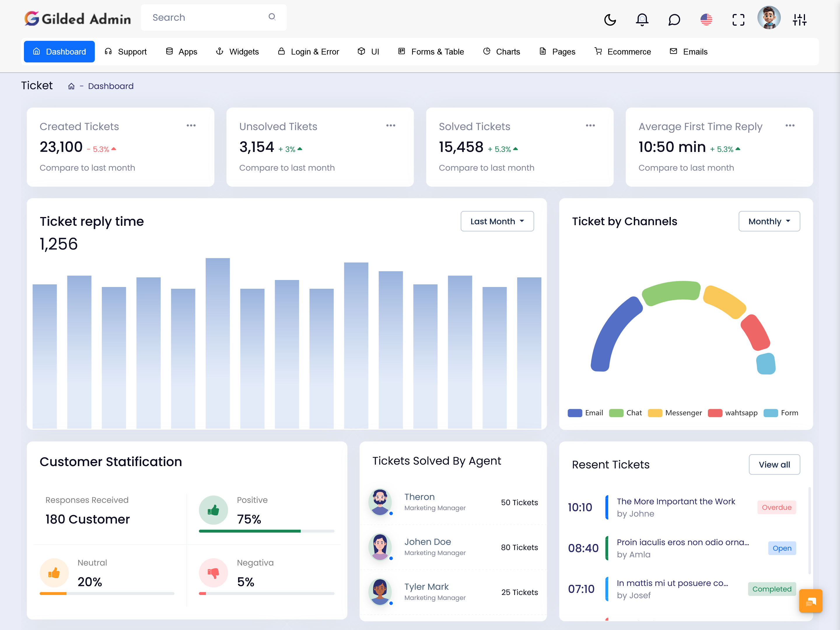This screenshot has width=840, height=630.
Task: Click the Open status badge
Action: coord(782,548)
